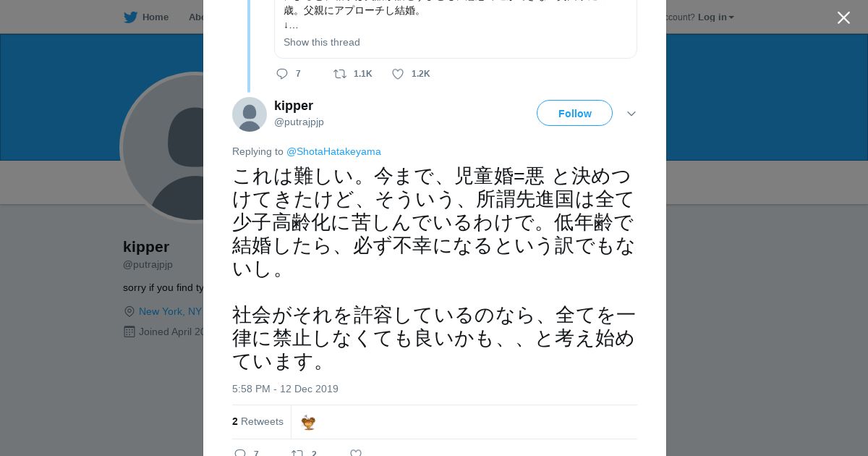868x456 pixels.
Task: Click the location pin icon on profile
Action: click(x=129, y=311)
